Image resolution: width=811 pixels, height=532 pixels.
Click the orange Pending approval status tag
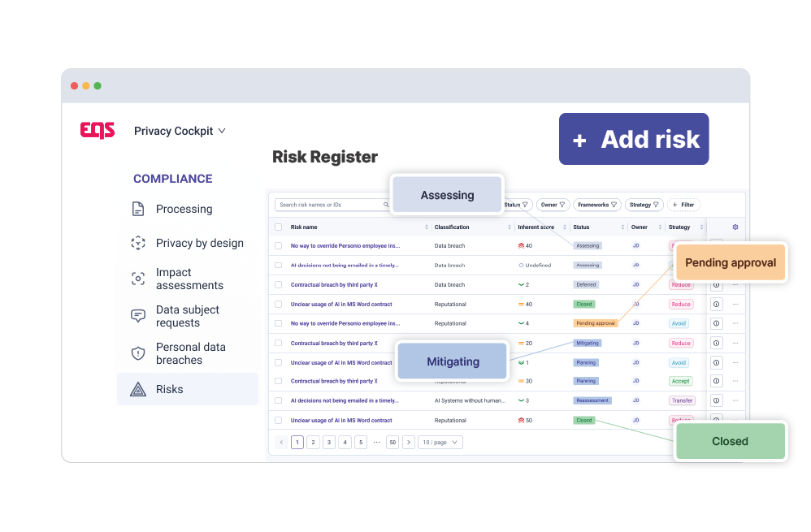595,323
